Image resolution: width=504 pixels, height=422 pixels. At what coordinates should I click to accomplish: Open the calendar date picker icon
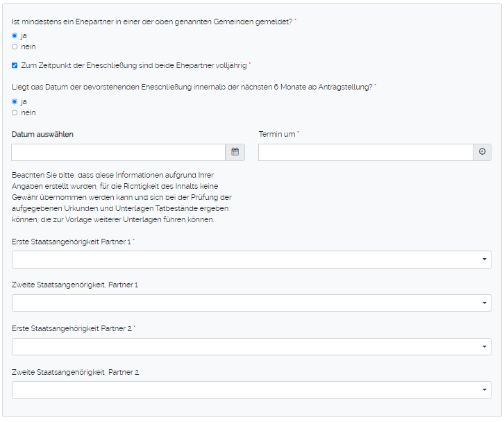click(x=235, y=152)
